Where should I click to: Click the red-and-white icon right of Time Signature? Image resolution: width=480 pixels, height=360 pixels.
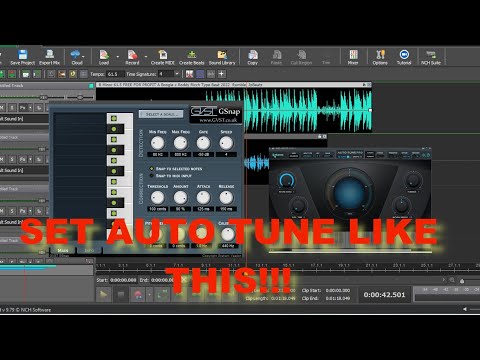click(x=189, y=74)
